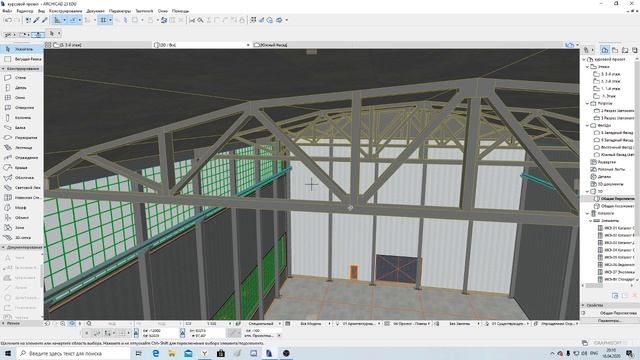Open Microsoft Edge from the taskbar
Viewport: 640px width, 360px height.
coord(156,353)
